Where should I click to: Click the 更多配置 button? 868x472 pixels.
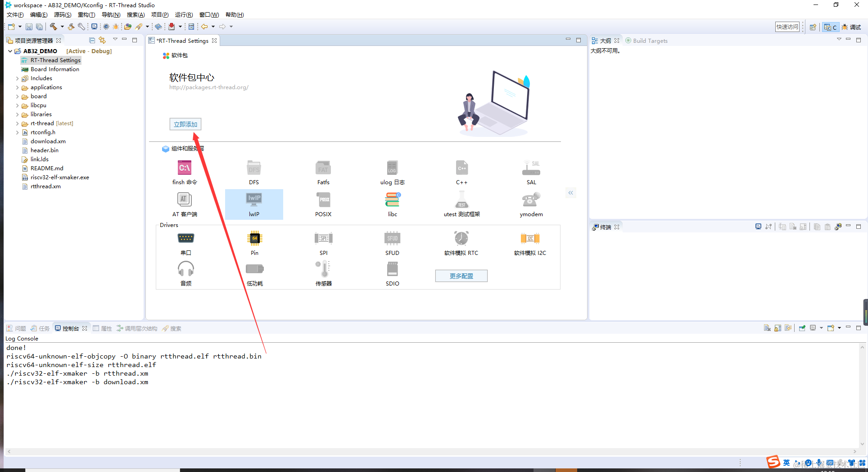[461, 276]
